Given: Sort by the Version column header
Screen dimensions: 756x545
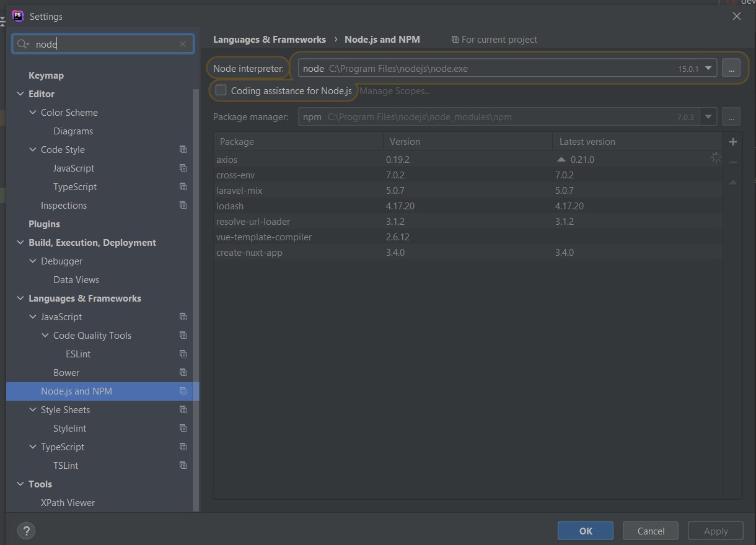Looking at the screenshot, I should click(x=468, y=142).
